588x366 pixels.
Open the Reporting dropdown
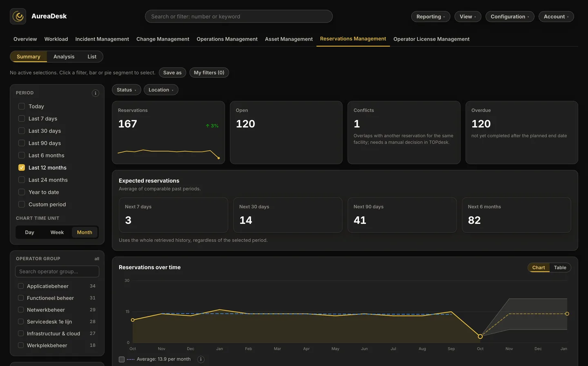point(431,16)
